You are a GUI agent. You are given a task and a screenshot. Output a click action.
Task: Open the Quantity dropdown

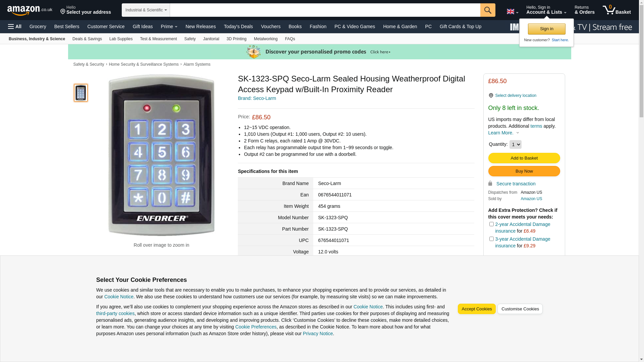click(x=515, y=144)
